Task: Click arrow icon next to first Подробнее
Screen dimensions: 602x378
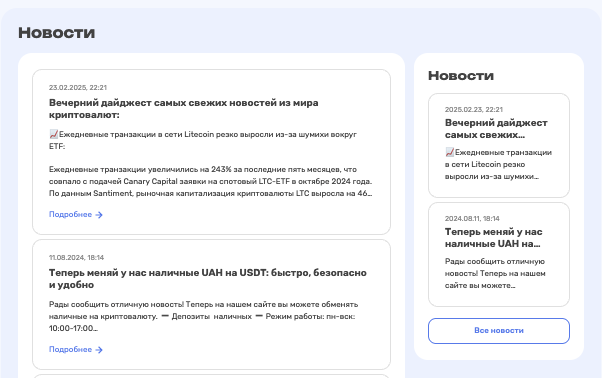Action: point(99,215)
